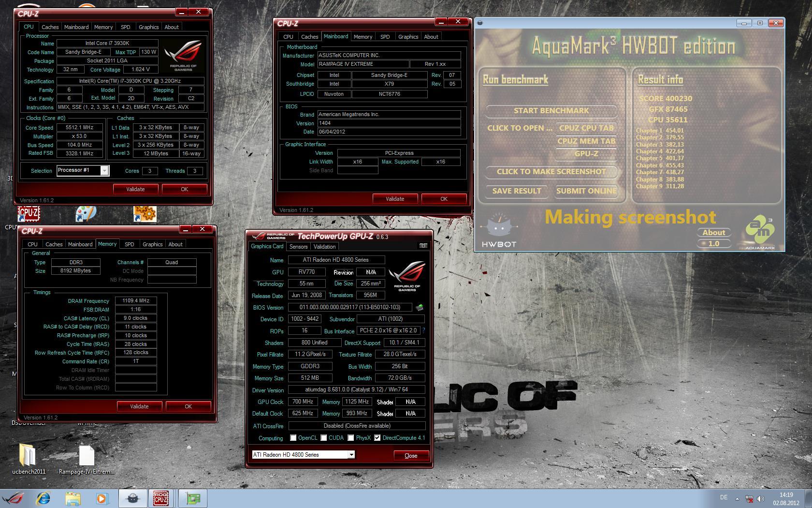Click the bus interface question mark in GPU-Z

coord(423,330)
